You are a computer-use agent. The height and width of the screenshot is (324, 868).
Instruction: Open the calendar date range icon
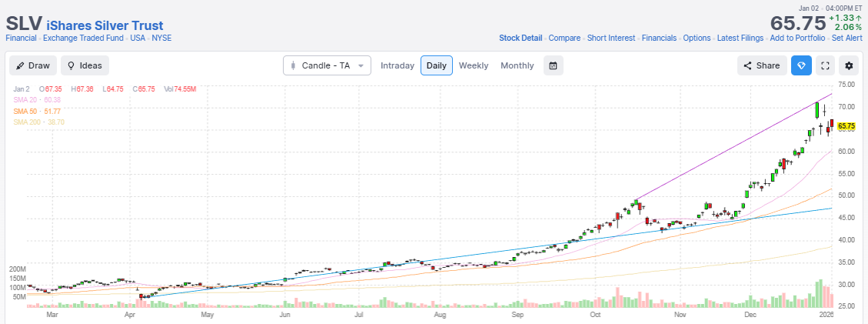pyautogui.click(x=553, y=65)
